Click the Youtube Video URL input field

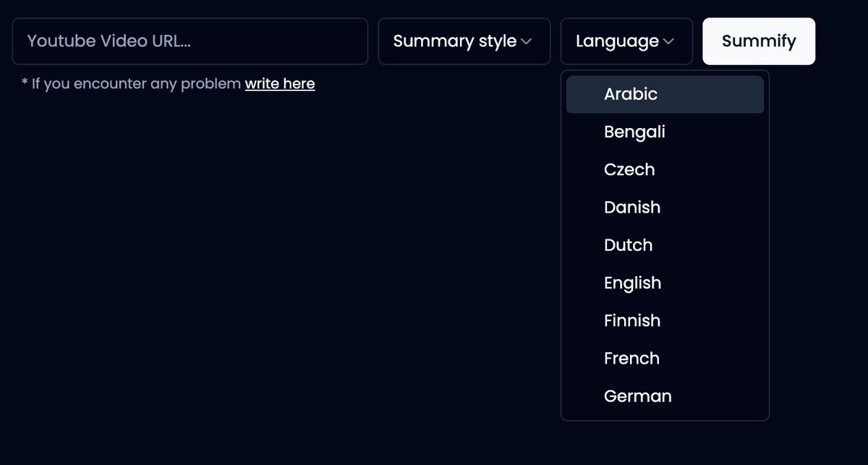(x=190, y=41)
